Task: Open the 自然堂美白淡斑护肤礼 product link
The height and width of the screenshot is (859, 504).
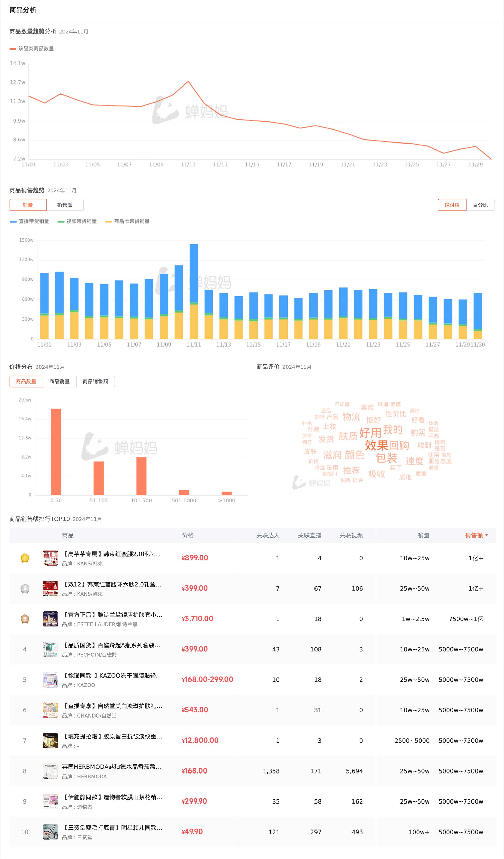Action: click(x=113, y=706)
